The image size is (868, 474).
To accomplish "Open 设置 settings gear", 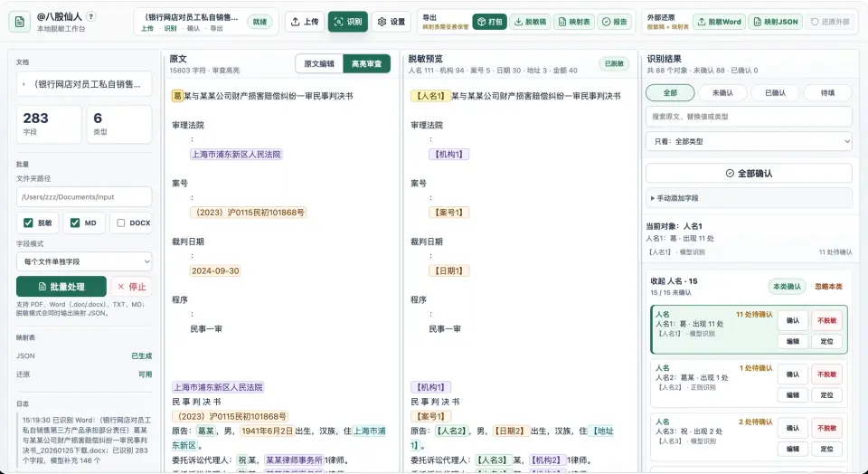I will (392, 22).
